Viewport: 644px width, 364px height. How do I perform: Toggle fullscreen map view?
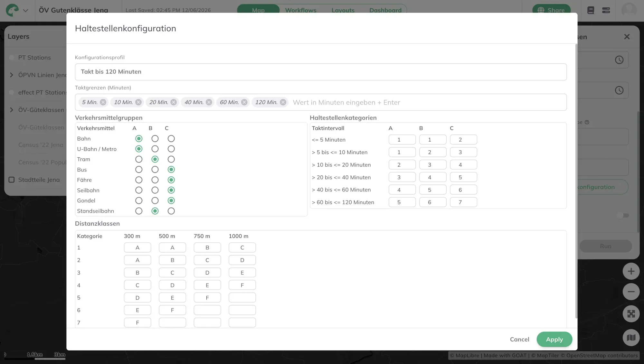pyautogui.click(x=631, y=314)
